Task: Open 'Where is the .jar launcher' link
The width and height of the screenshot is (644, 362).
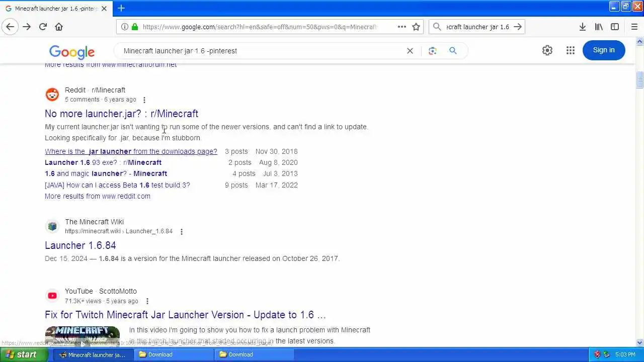Action: click(131, 151)
